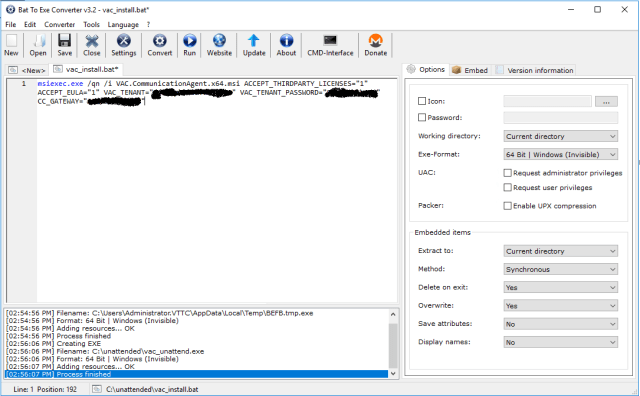Enable the Icon checkbox
The height and width of the screenshot is (396, 640).
coord(422,101)
